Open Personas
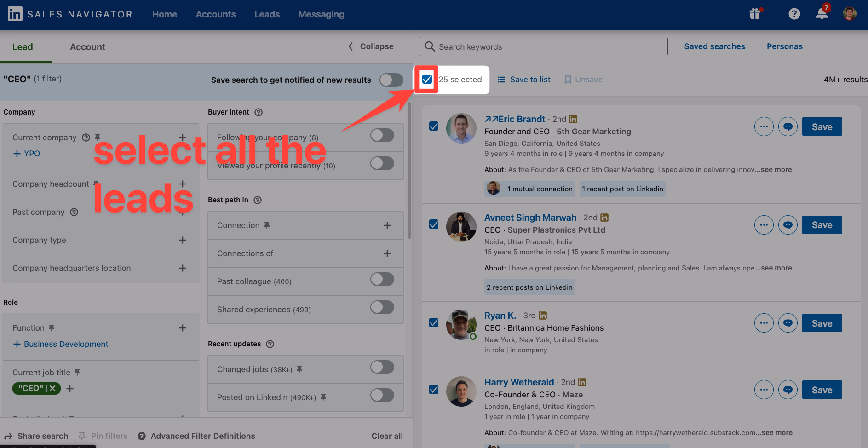 coord(784,46)
